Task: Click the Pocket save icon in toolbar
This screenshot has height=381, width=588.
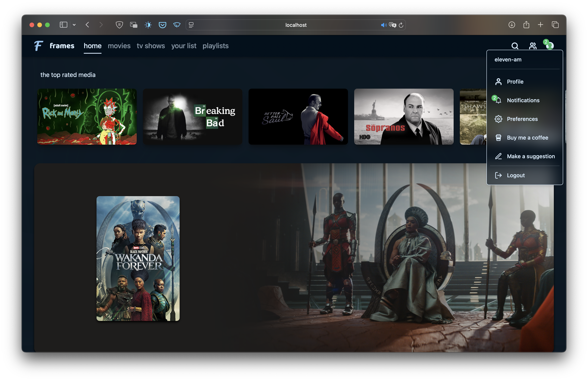Action: 162,25
